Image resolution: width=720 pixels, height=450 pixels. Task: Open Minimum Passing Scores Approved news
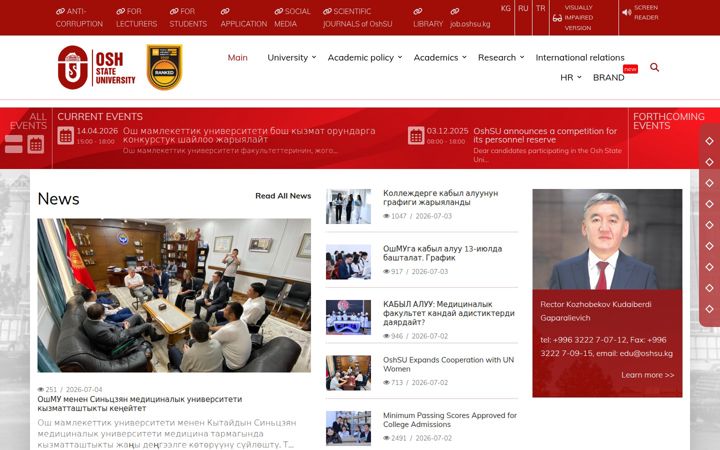tap(450, 420)
